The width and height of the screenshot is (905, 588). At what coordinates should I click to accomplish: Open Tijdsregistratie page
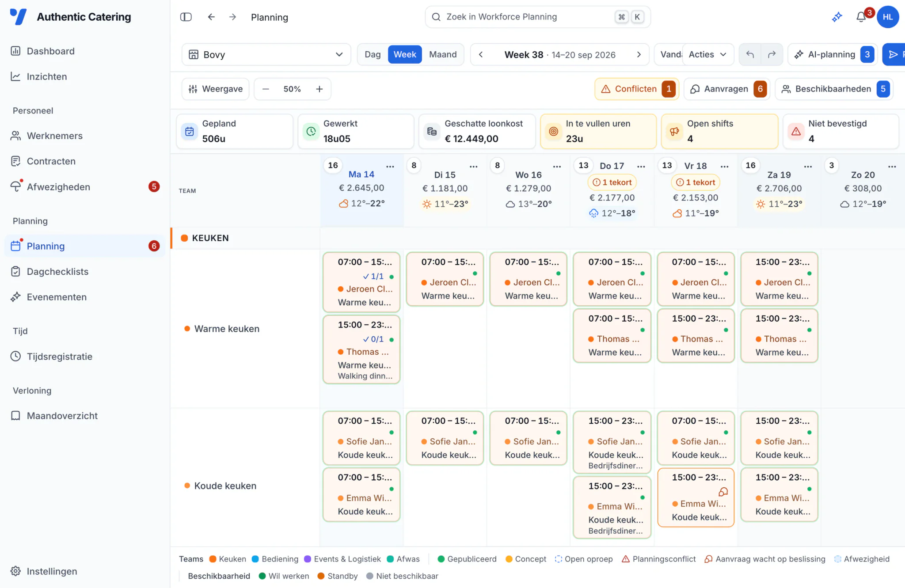coord(85,357)
